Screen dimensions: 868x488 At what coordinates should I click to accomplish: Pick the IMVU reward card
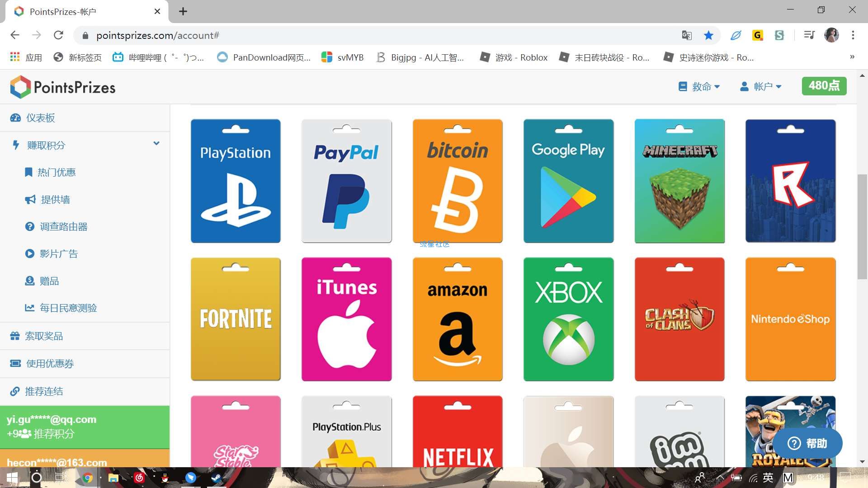point(679,432)
